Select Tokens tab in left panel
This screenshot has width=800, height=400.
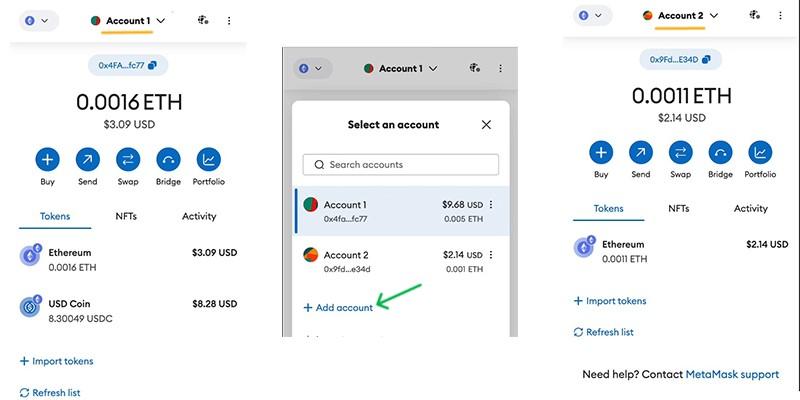point(55,216)
